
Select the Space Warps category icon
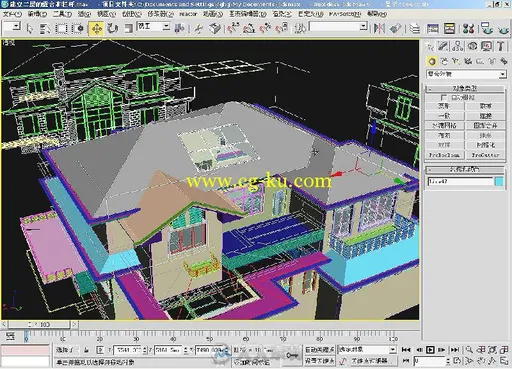pos(492,61)
